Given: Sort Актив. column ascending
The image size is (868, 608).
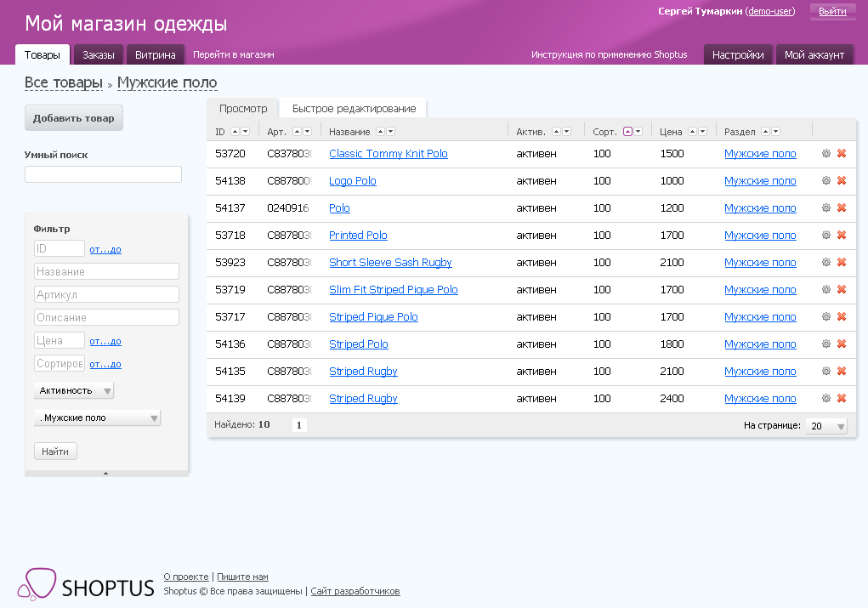Looking at the screenshot, I should pos(556,132).
